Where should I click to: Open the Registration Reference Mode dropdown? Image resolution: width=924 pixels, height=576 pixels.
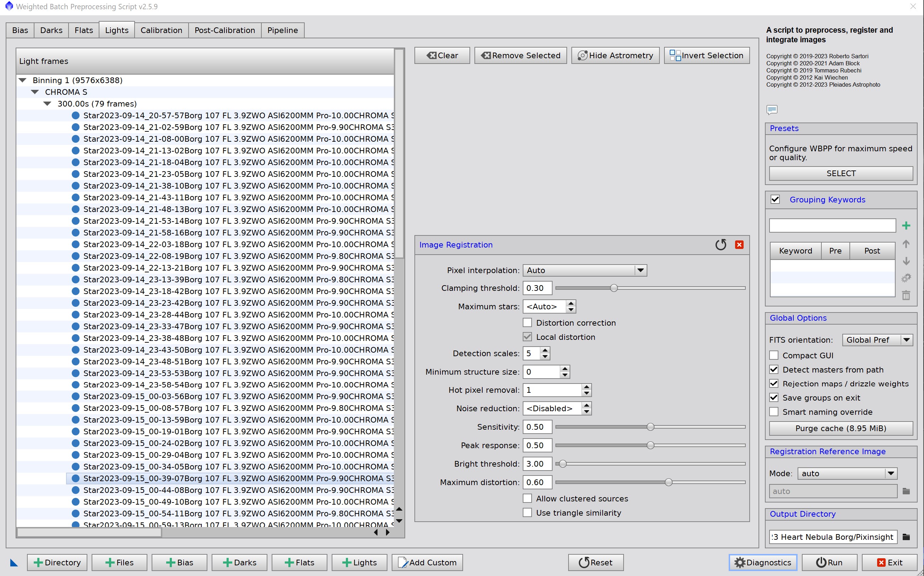point(847,473)
